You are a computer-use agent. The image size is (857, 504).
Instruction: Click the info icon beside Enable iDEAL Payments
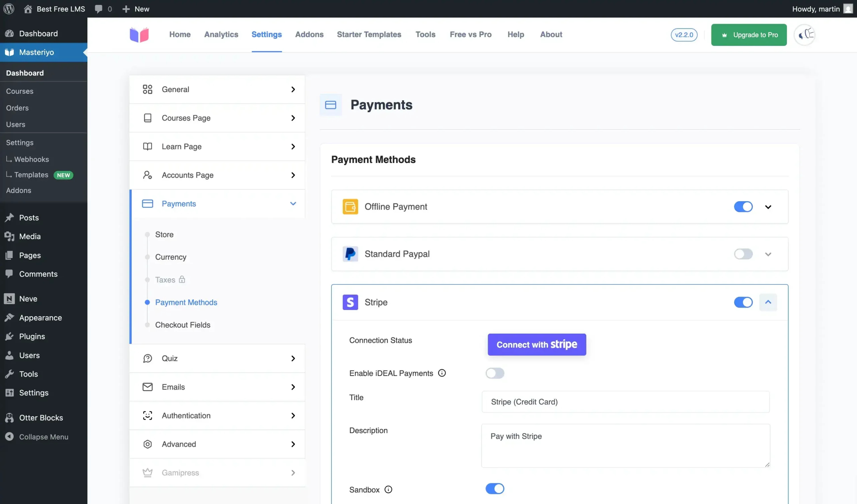442,373
